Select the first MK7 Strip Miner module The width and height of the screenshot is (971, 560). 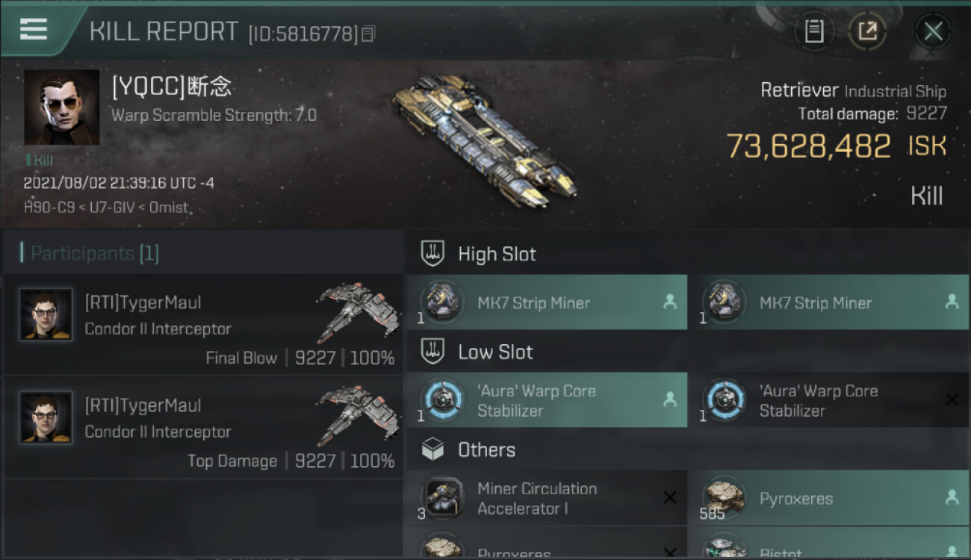(547, 302)
